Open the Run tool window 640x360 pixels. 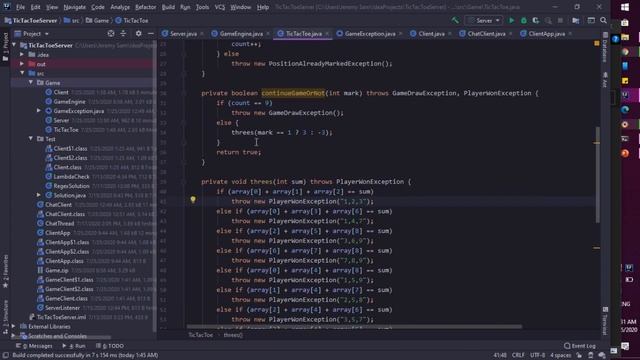click(x=74, y=346)
